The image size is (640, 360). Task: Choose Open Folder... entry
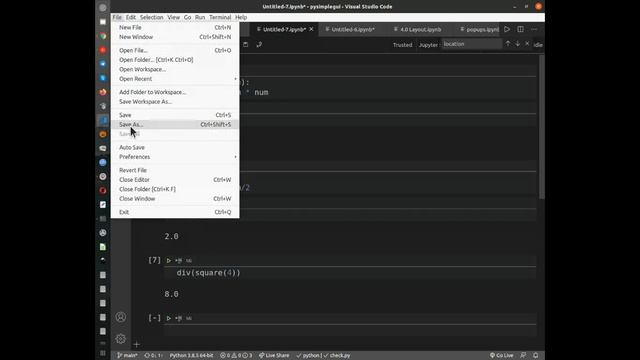[x=175, y=60]
